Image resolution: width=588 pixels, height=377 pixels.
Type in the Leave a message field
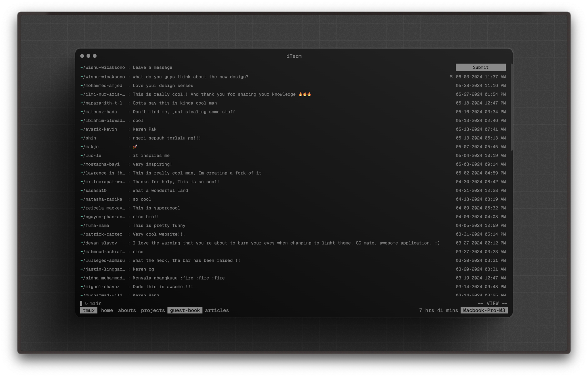(x=291, y=67)
